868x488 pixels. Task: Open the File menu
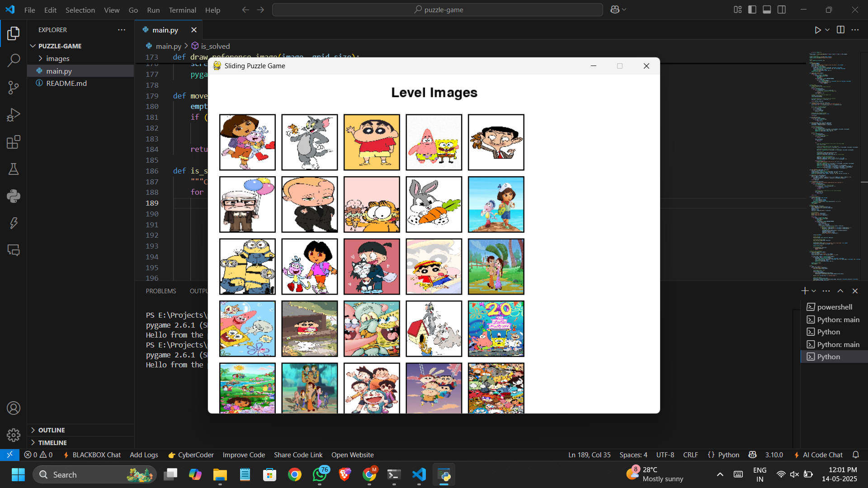point(30,10)
